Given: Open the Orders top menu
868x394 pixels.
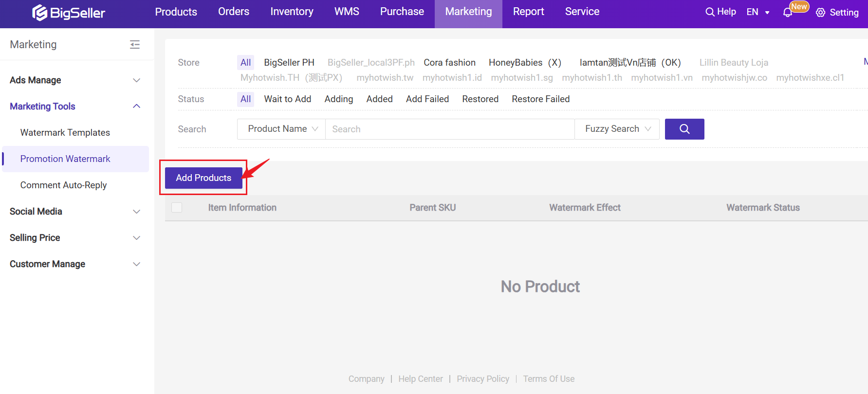Looking at the screenshot, I should [234, 12].
